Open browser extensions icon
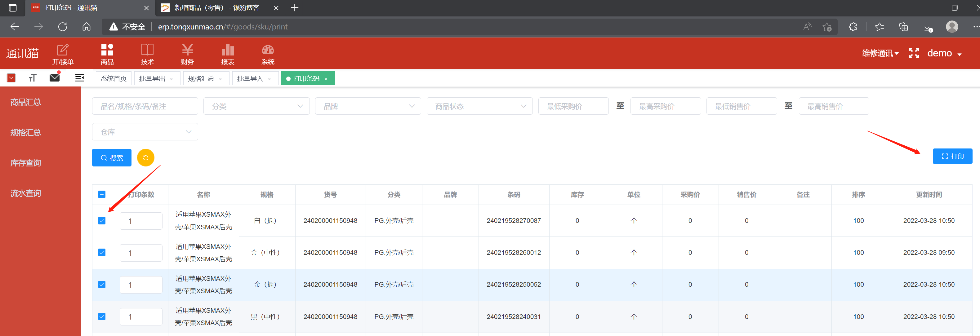Image resolution: width=980 pixels, height=336 pixels. tap(853, 27)
